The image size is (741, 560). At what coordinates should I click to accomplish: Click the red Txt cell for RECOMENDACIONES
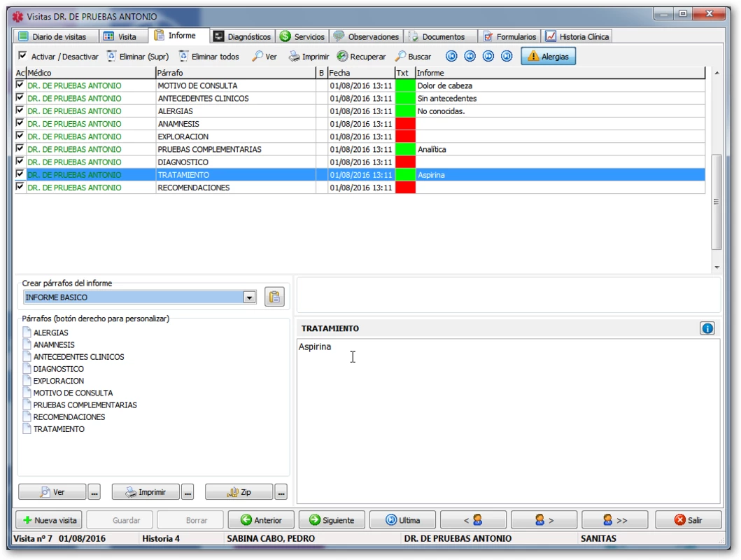(x=405, y=188)
